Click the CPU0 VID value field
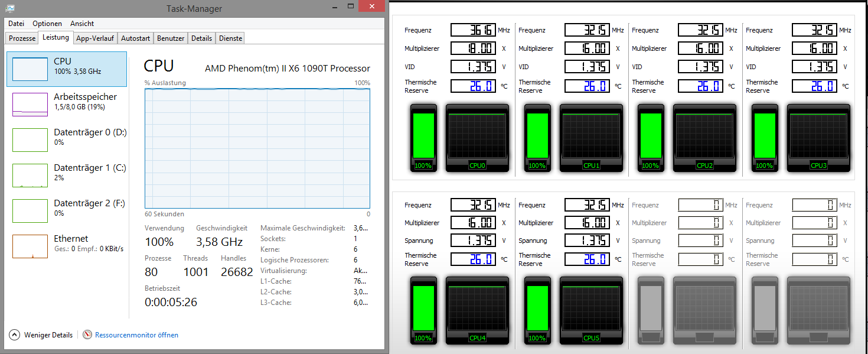Image resolution: width=868 pixels, height=354 pixels. (x=473, y=67)
